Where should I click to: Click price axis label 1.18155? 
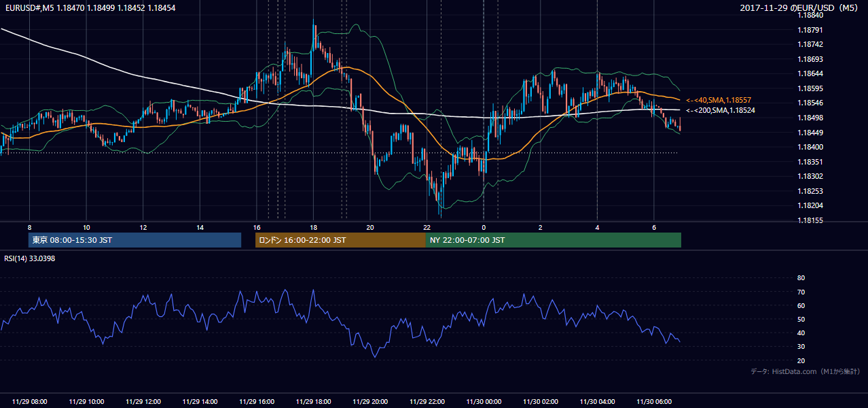click(810, 220)
